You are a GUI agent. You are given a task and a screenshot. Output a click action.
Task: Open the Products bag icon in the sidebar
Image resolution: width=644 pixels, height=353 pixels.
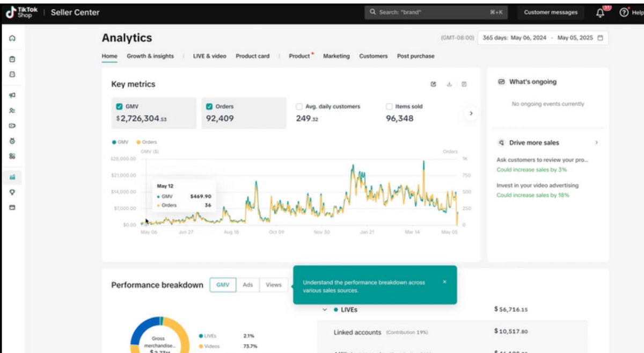point(12,74)
